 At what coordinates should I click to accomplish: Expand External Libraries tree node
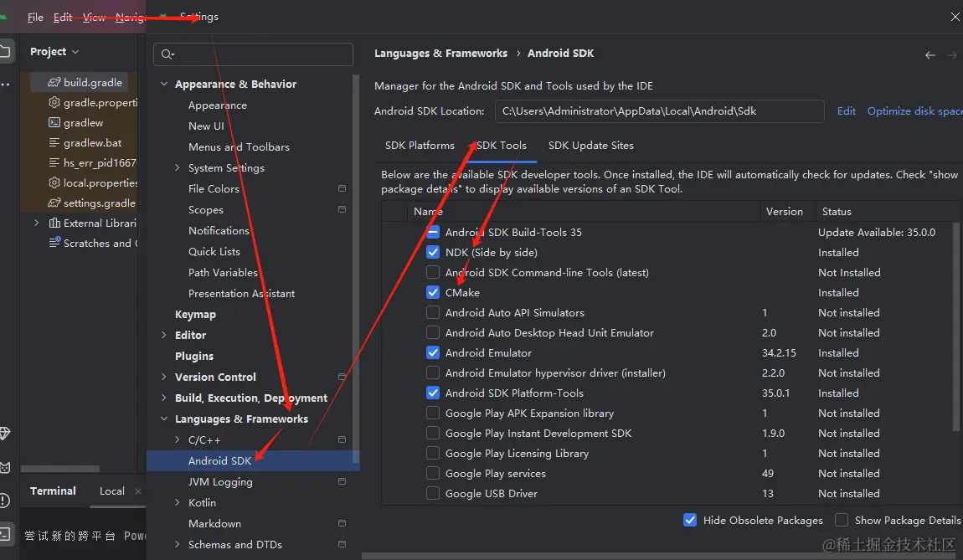(x=36, y=223)
